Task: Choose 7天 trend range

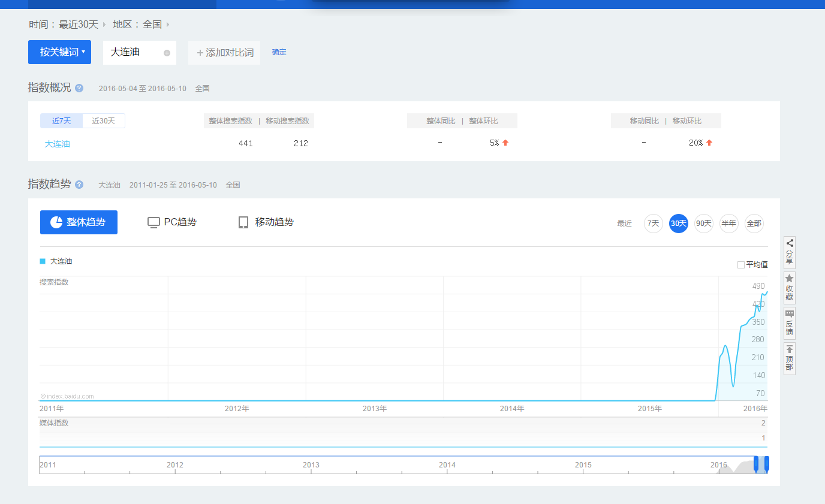Action: coord(654,224)
